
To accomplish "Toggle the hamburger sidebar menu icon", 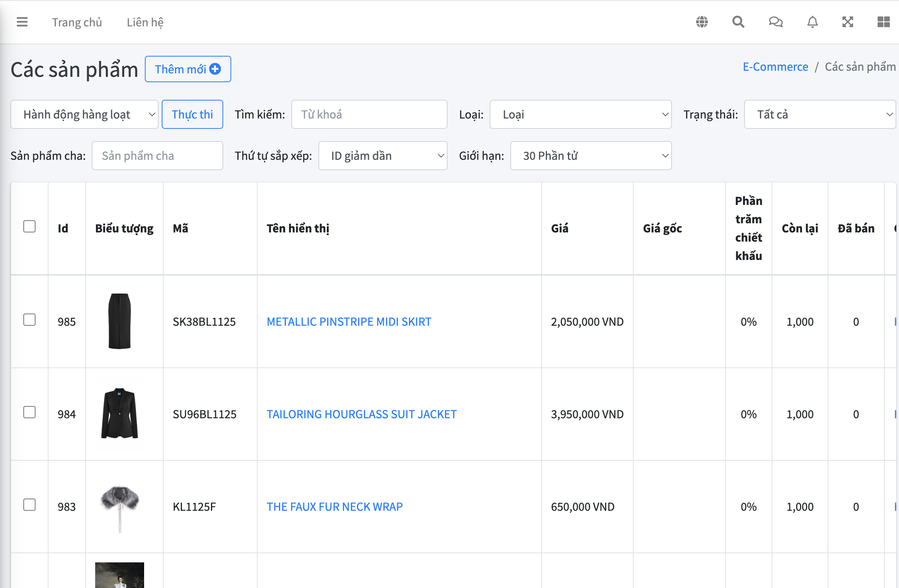I will click(x=22, y=22).
